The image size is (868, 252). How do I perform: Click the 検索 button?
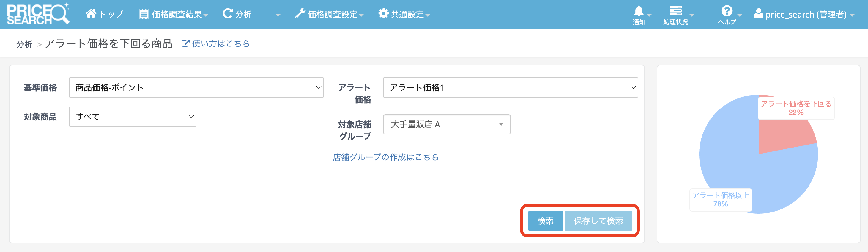(x=545, y=221)
